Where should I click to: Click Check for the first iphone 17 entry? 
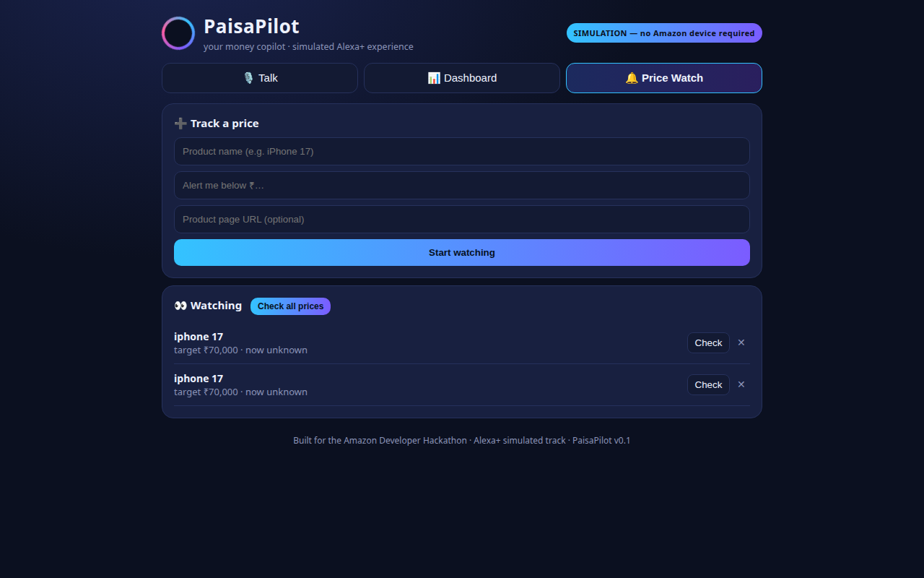708,342
